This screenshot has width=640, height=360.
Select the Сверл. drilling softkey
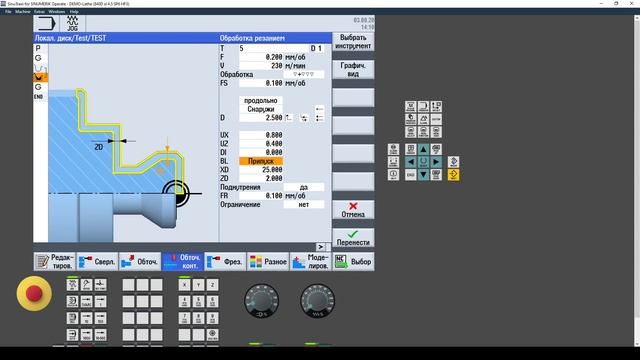tap(97, 262)
